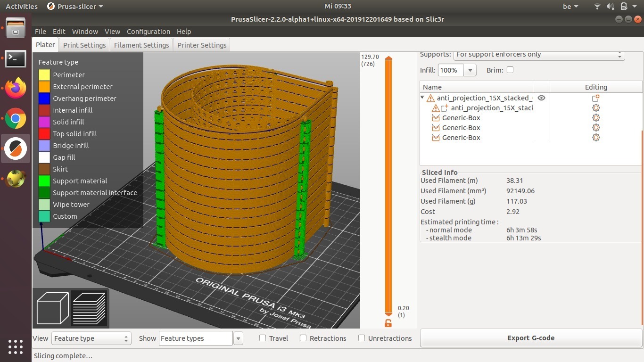Enable the Brim checkbox

[510, 70]
